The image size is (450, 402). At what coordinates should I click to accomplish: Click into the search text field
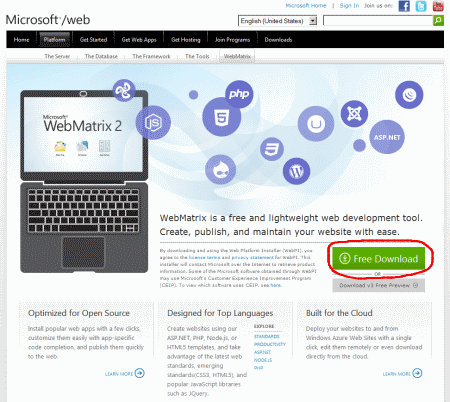tap(378, 21)
